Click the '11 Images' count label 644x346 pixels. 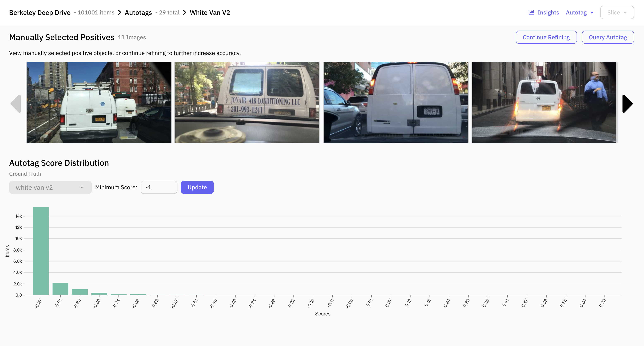(x=132, y=37)
